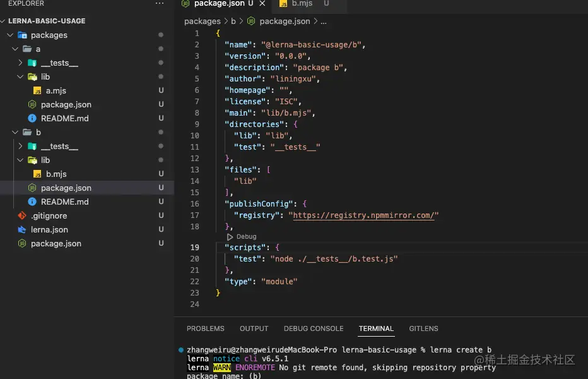Click the a.mjs JS file icon
Screen dimensions: 588x379
click(37, 90)
